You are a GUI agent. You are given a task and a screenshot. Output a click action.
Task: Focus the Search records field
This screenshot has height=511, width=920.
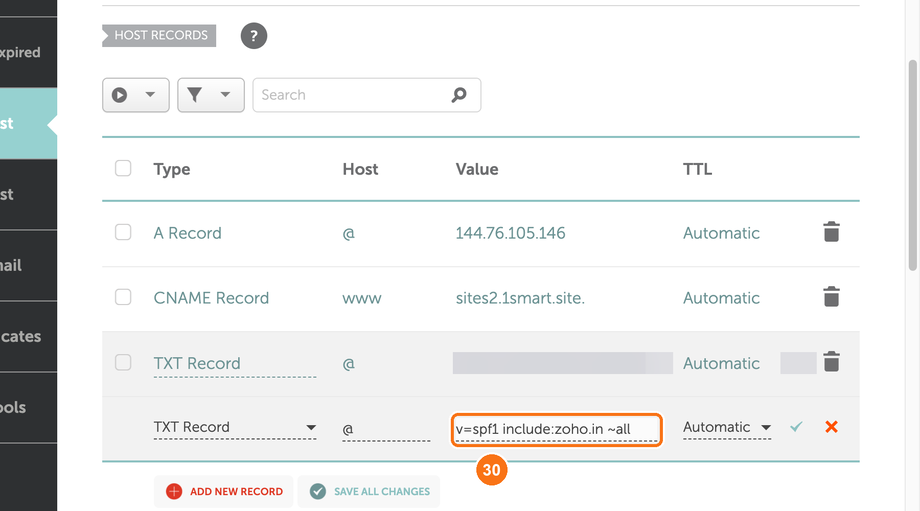coord(367,95)
